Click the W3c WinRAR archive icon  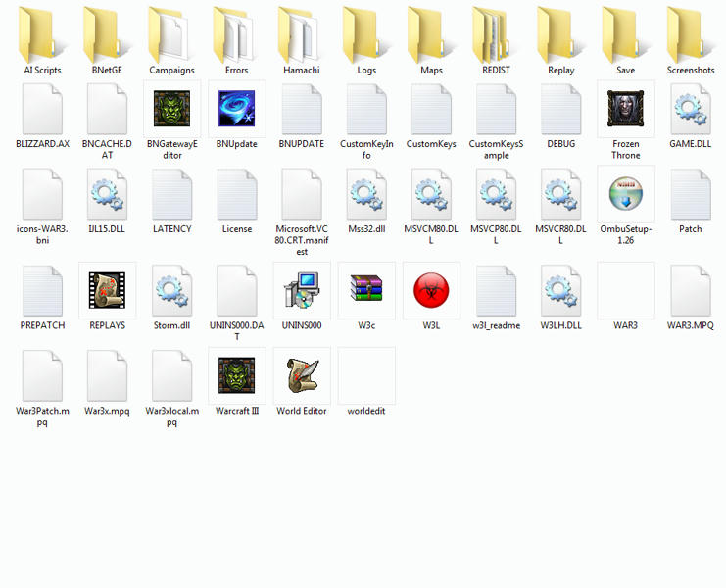tap(366, 288)
